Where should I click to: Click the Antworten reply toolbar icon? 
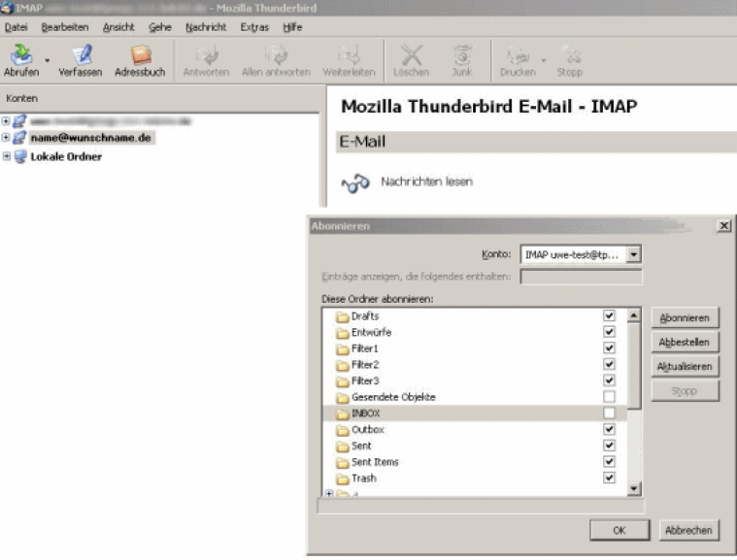tap(207, 55)
